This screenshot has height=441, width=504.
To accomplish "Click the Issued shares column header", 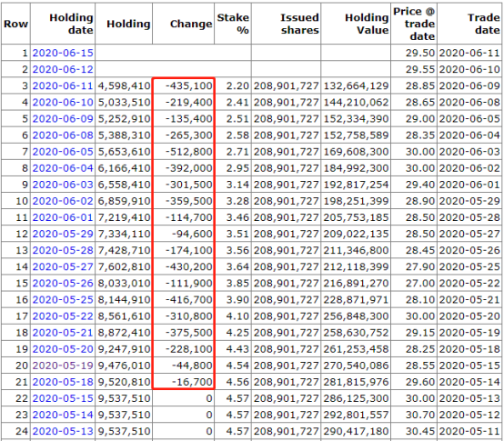I will pos(299,24).
